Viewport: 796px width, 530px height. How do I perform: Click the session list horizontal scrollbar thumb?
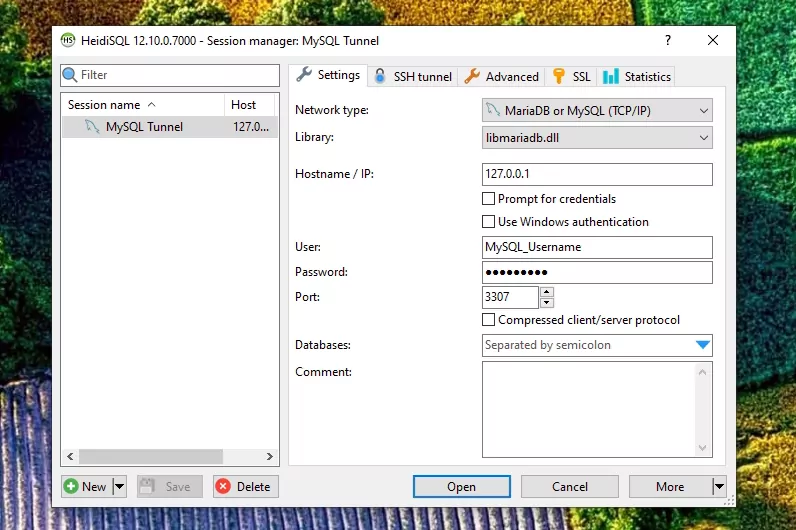[x=151, y=456]
